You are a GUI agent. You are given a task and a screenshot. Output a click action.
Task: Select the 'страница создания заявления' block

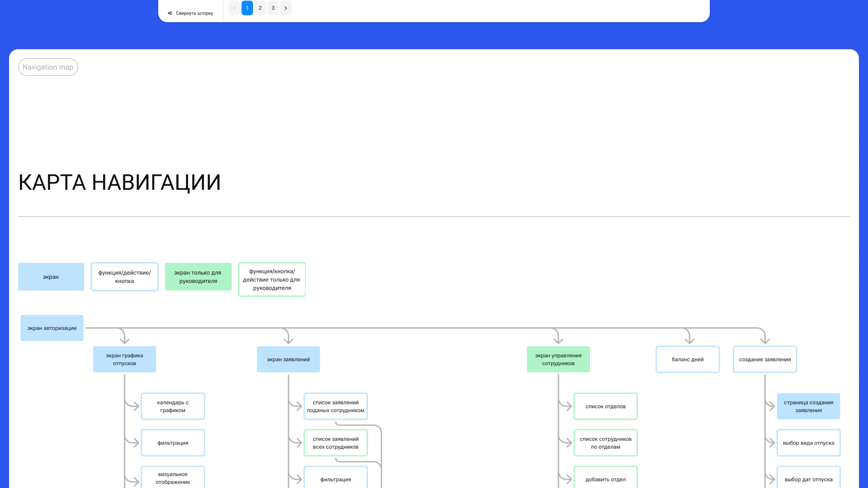808,406
